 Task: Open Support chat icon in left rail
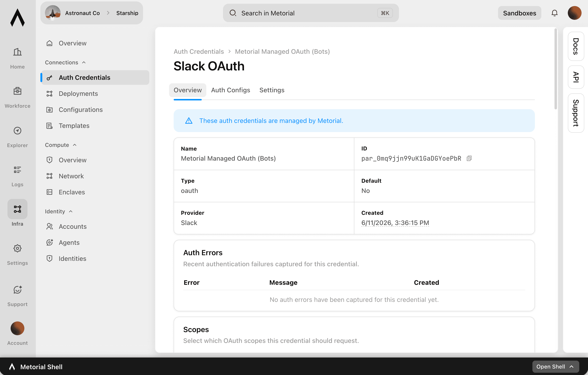(x=17, y=290)
